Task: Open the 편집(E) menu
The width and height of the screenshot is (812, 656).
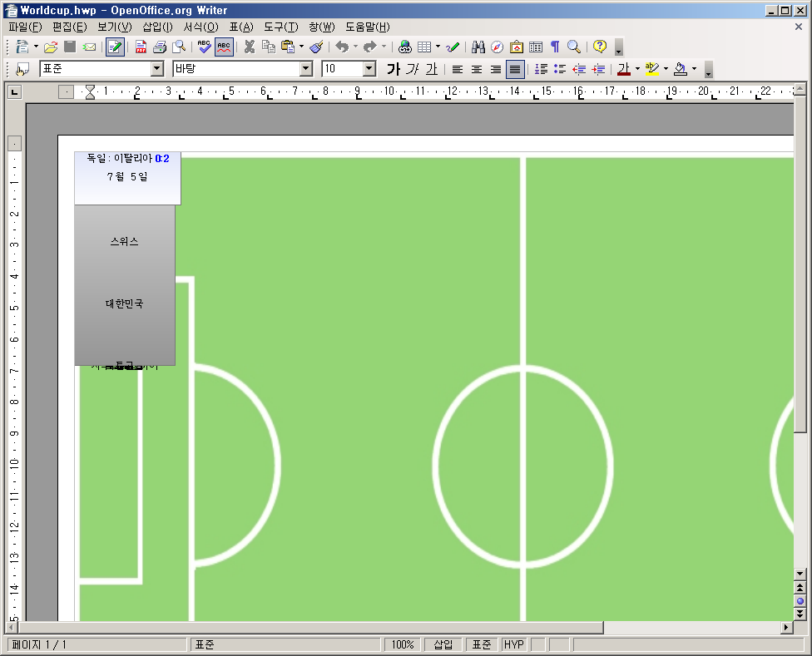Action: click(x=69, y=27)
